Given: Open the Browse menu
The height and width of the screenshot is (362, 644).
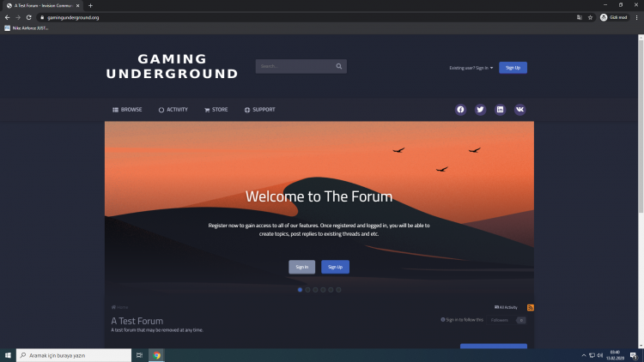Looking at the screenshot, I should click(x=127, y=110).
